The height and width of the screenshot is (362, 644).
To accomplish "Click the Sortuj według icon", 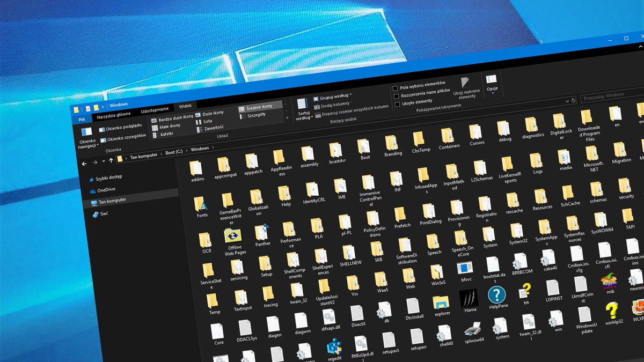I will (302, 103).
